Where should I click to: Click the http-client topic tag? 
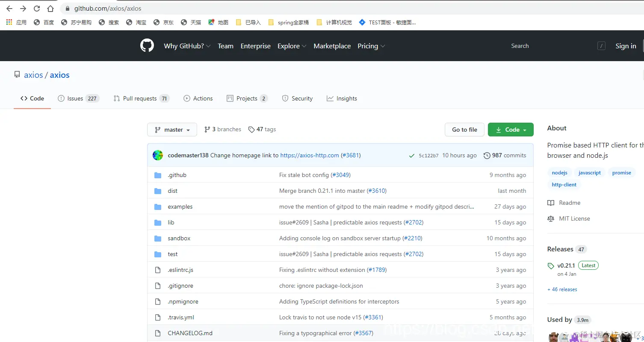pyautogui.click(x=564, y=185)
